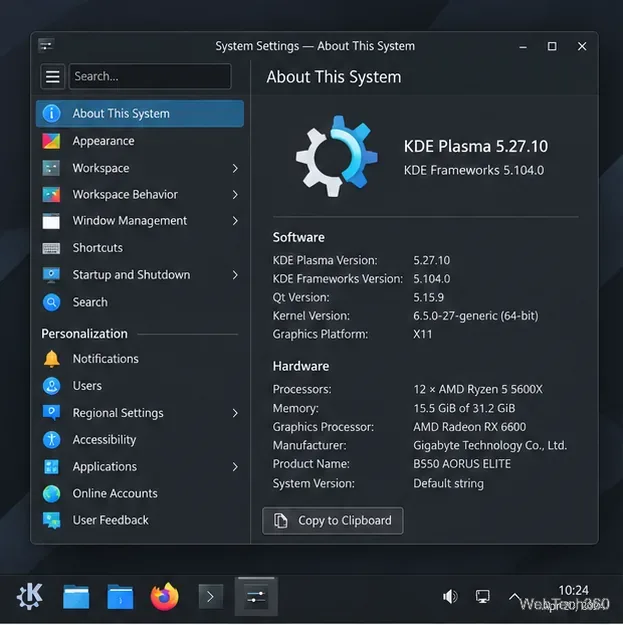Screen dimensions: 623x625
Task: Click the Notifications bell icon
Action: [x=51, y=359]
